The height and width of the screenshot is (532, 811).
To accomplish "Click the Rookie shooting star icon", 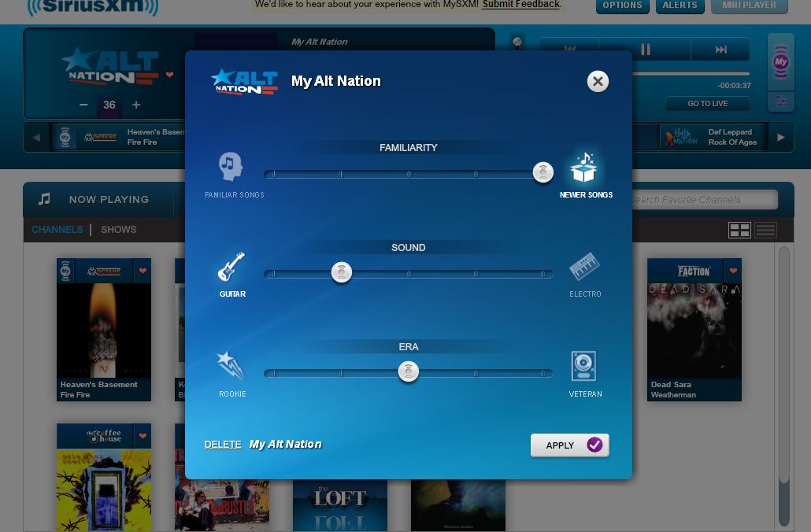I will point(231,367).
